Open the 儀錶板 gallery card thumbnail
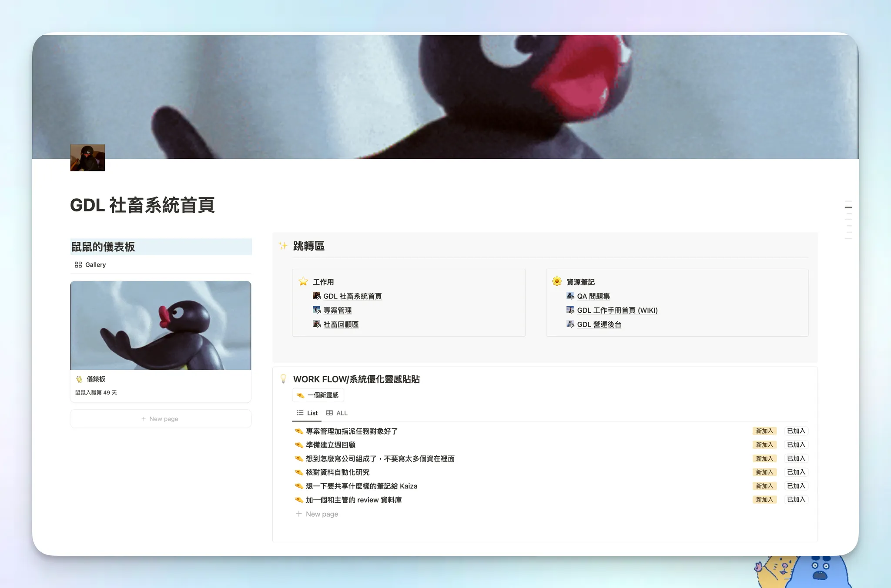891x588 pixels. [x=161, y=325]
